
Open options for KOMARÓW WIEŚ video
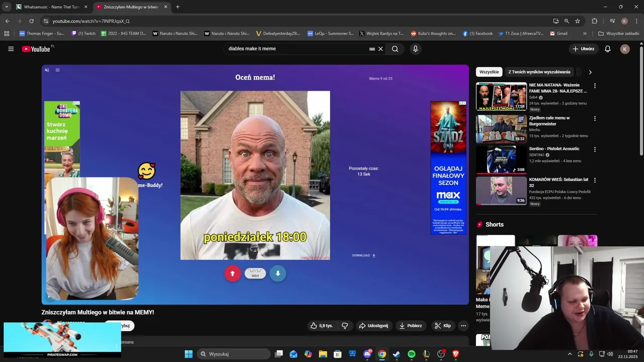click(x=595, y=180)
